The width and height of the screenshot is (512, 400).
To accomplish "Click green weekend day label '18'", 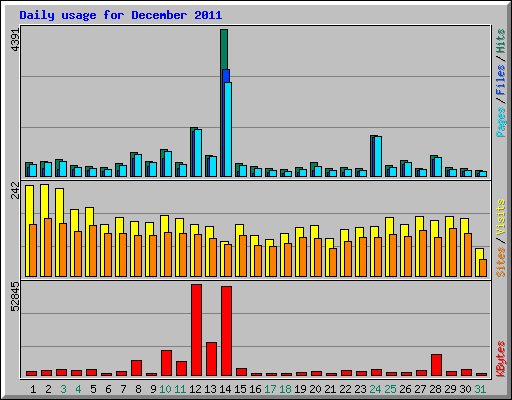I will 285,389.
